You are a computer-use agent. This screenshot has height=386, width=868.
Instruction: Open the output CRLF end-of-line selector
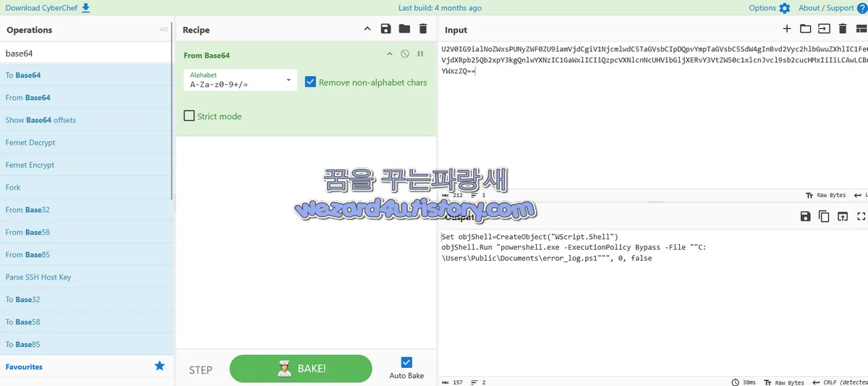click(839, 382)
